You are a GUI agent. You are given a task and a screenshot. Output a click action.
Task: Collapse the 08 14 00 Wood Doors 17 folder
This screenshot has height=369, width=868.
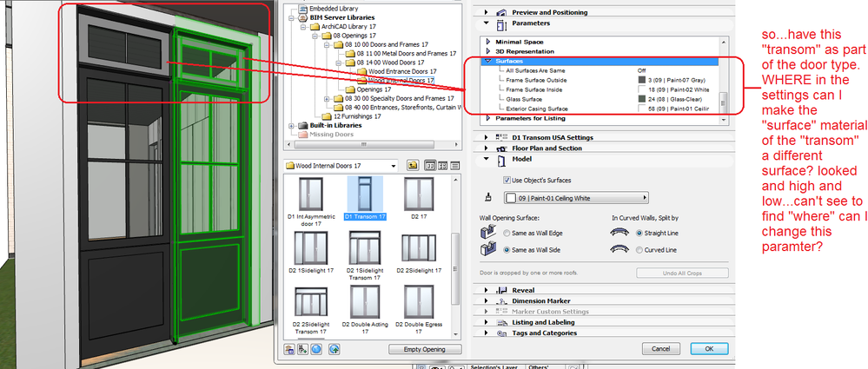(338, 63)
